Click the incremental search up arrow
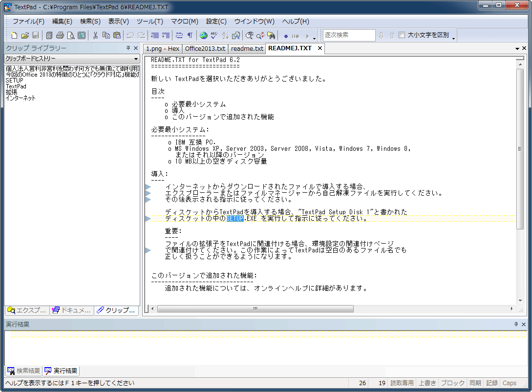Image resolution: width=532 pixels, height=392 pixels. tap(392, 35)
